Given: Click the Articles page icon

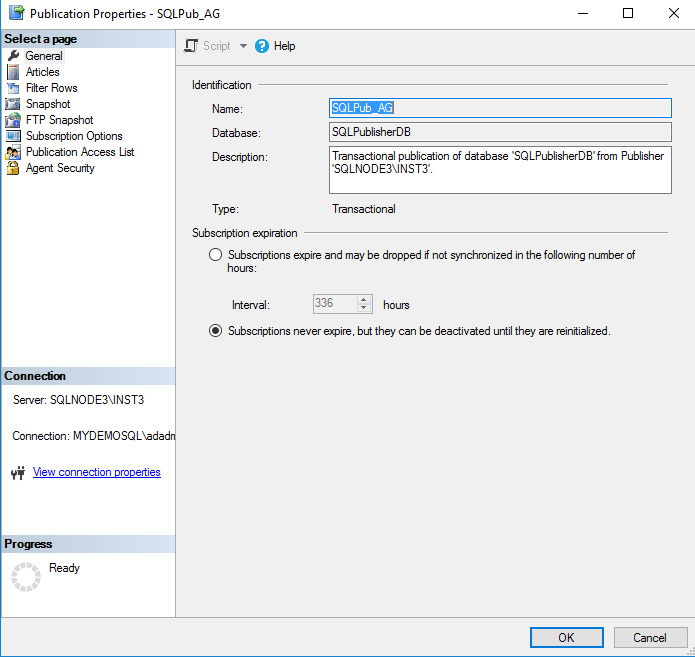Looking at the screenshot, I should pos(13,72).
